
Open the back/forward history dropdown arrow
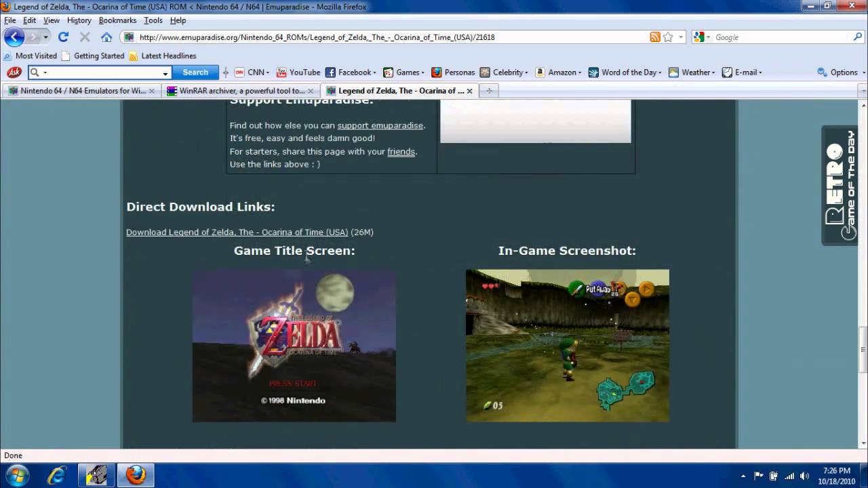pyautogui.click(x=46, y=37)
